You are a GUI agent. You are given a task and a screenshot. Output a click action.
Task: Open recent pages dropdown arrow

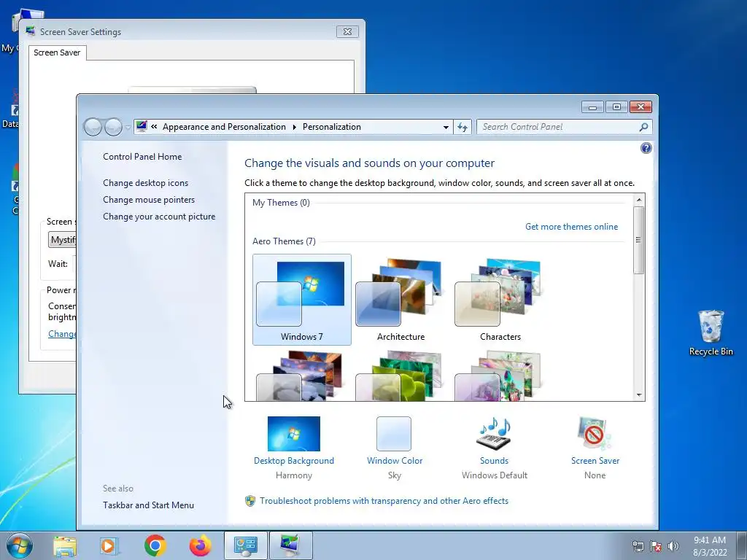128,127
